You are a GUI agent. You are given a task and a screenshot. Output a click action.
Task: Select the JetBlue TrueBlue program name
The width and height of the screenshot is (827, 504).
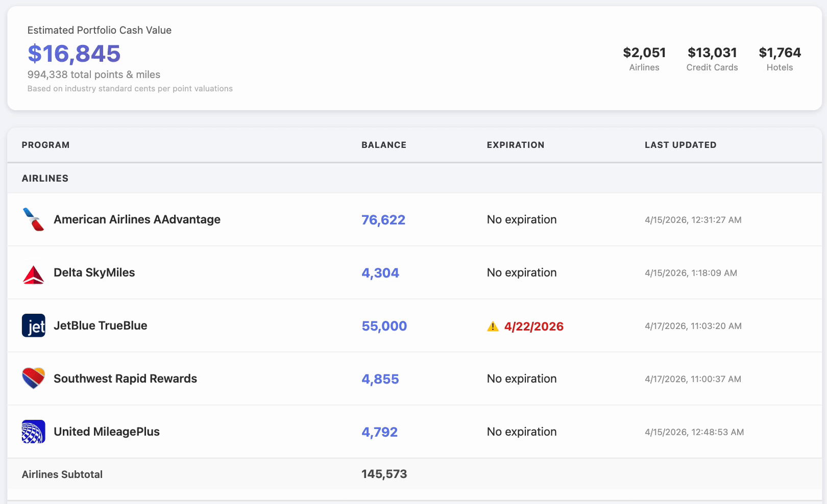pos(100,325)
